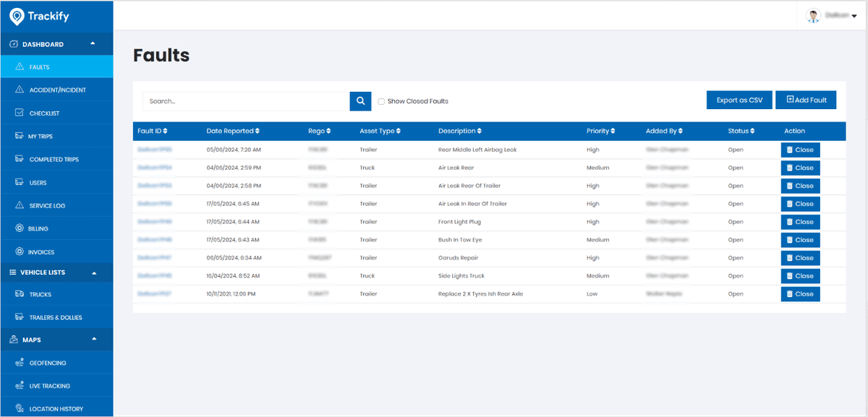Collapse the Vehicle Lists section

pyautogui.click(x=93, y=272)
